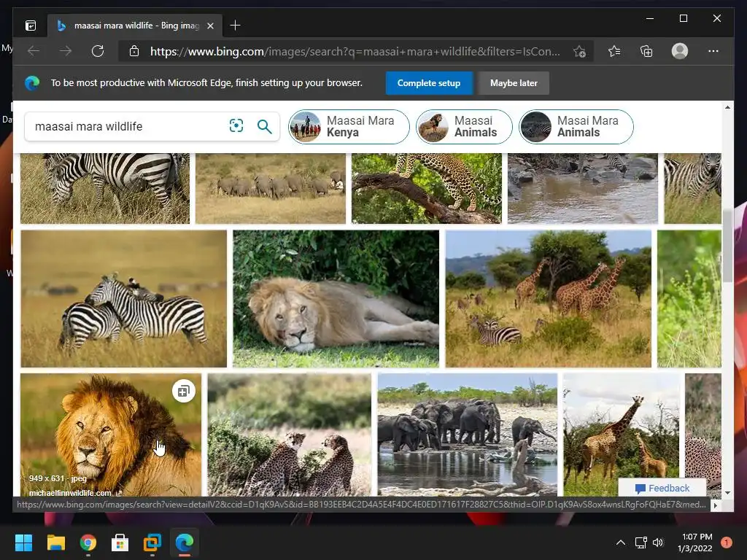
Task: Open elephants at waterhole thumbnail
Action: point(468,435)
